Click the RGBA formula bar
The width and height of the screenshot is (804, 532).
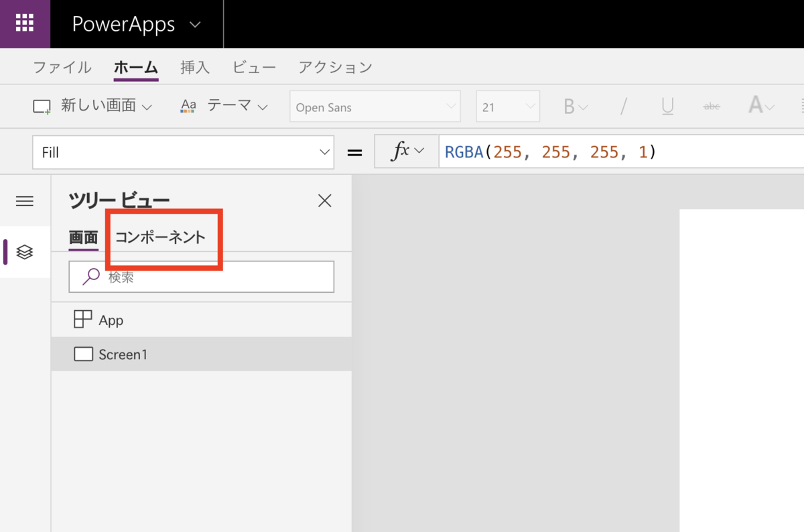(x=620, y=152)
